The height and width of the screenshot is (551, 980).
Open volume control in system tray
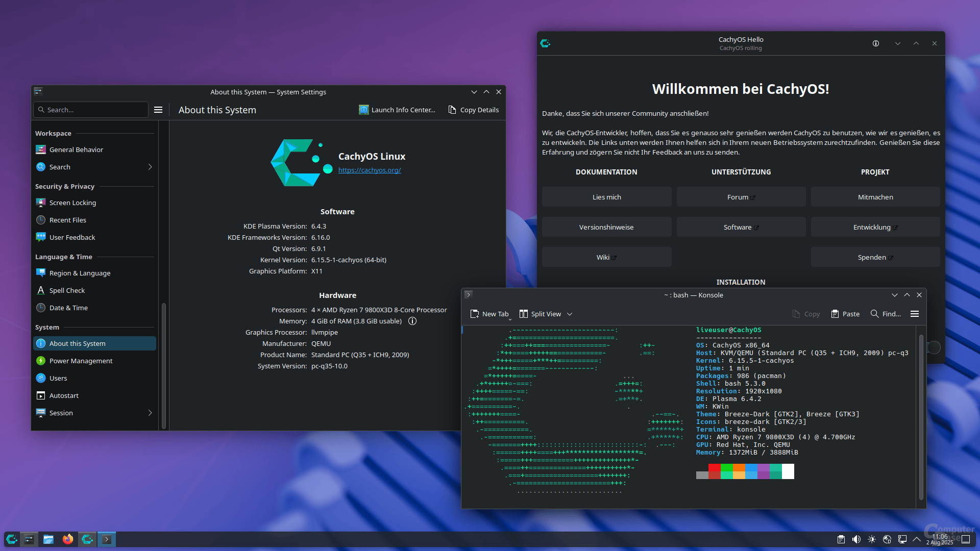tap(856, 539)
